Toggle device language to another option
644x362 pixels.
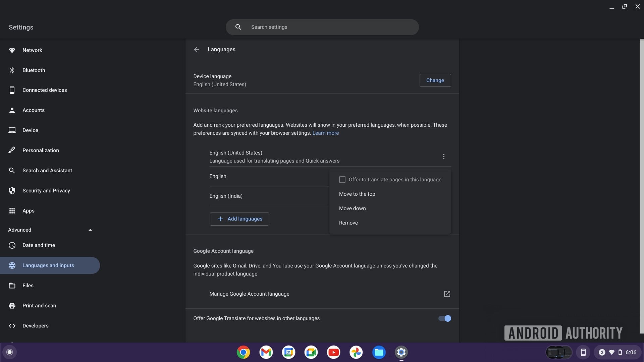(435, 80)
